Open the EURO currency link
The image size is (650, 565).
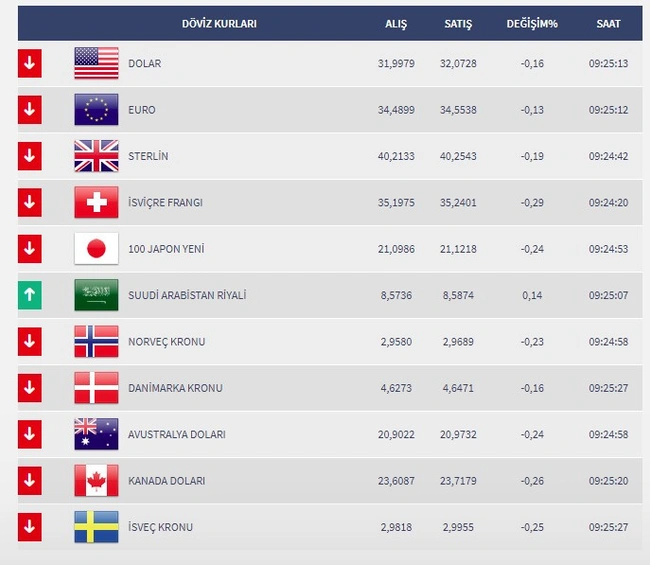click(x=142, y=110)
